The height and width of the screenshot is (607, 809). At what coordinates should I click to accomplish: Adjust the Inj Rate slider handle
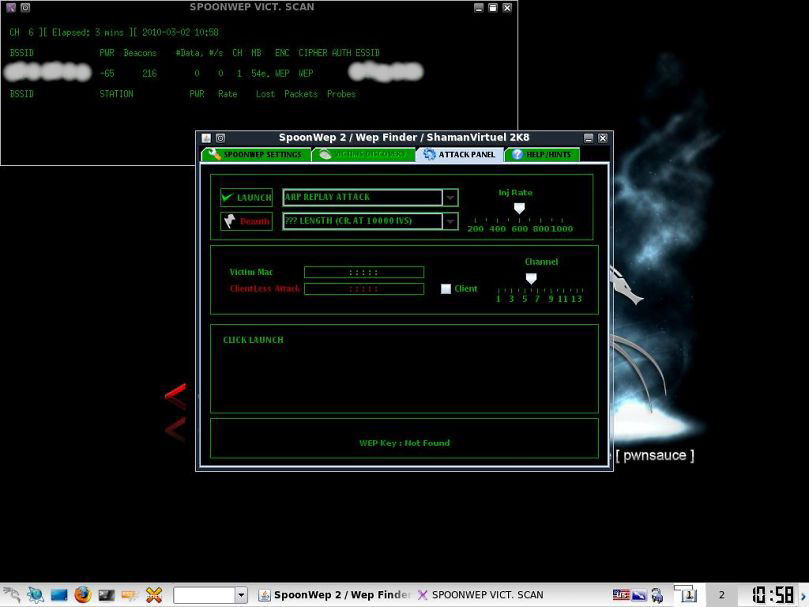(x=519, y=208)
